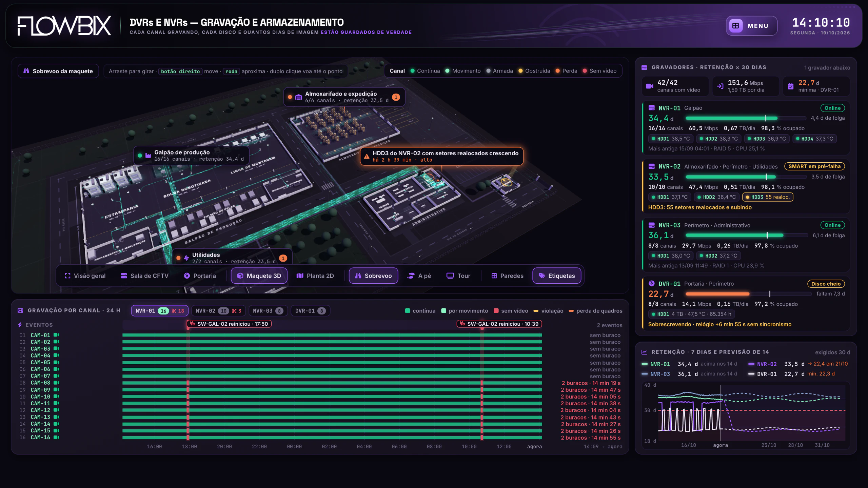Click HDD1 38,5 °C chip on NVR-01
The width and height of the screenshot is (868, 488).
click(671, 139)
